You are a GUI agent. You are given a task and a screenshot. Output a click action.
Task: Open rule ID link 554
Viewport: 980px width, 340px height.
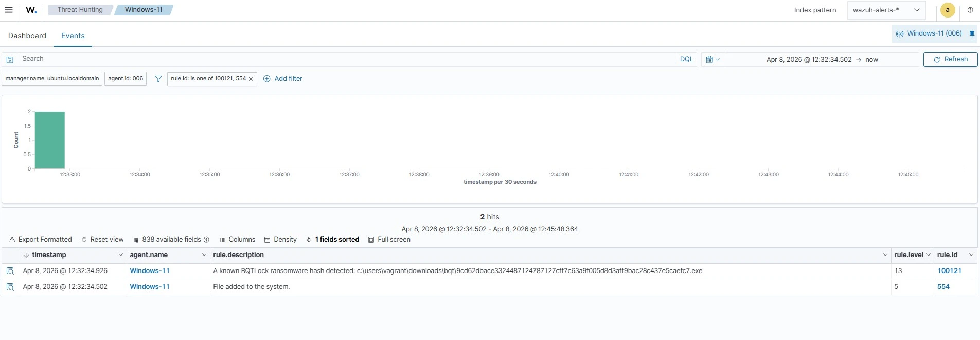943,287
